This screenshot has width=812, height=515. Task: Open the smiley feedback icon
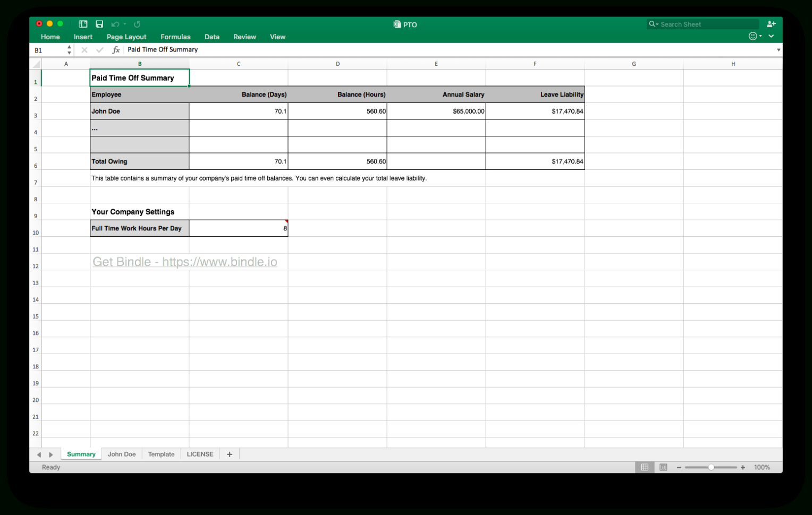pyautogui.click(x=753, y=36)
